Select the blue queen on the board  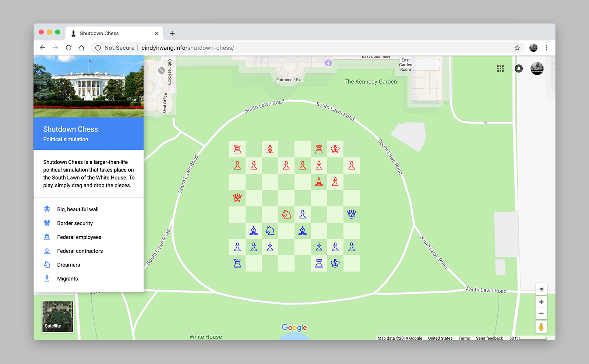[352, 214]
